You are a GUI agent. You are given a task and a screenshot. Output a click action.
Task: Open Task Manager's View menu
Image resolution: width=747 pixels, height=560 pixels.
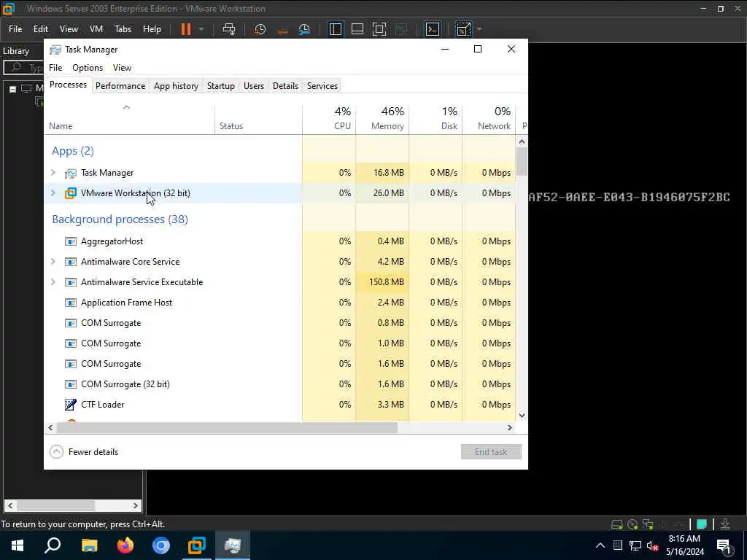pos(122,68)
